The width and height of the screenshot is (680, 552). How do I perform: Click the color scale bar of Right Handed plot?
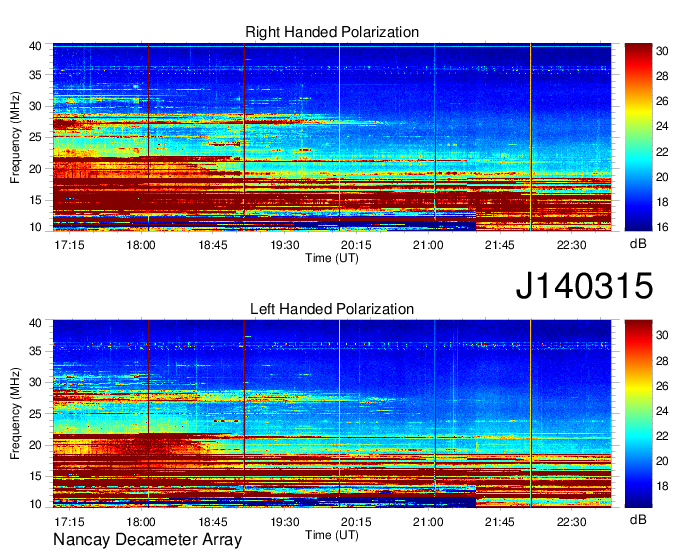tap(638, 137)
